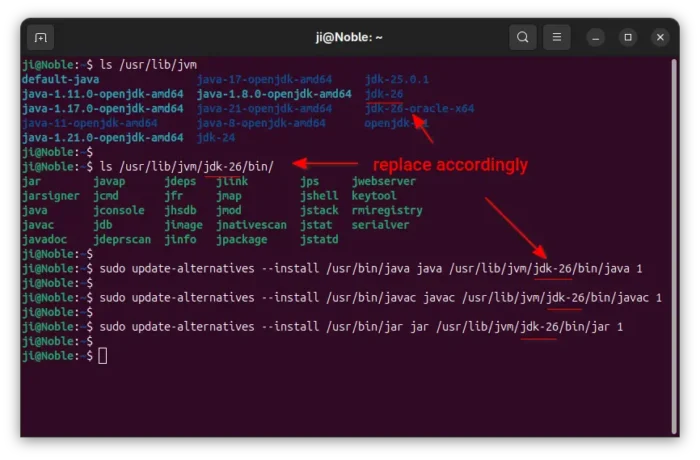The height and width of the screenshot is (460, 700).
Task: Click the jwebserver binary name
Action: point(383,182)
